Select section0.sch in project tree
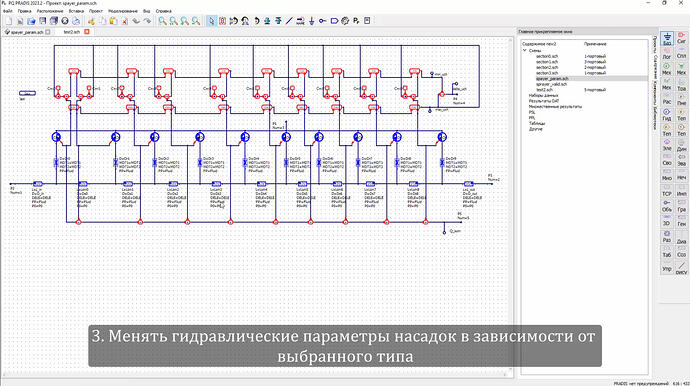 pyautogui.click(x=547, y=56)
